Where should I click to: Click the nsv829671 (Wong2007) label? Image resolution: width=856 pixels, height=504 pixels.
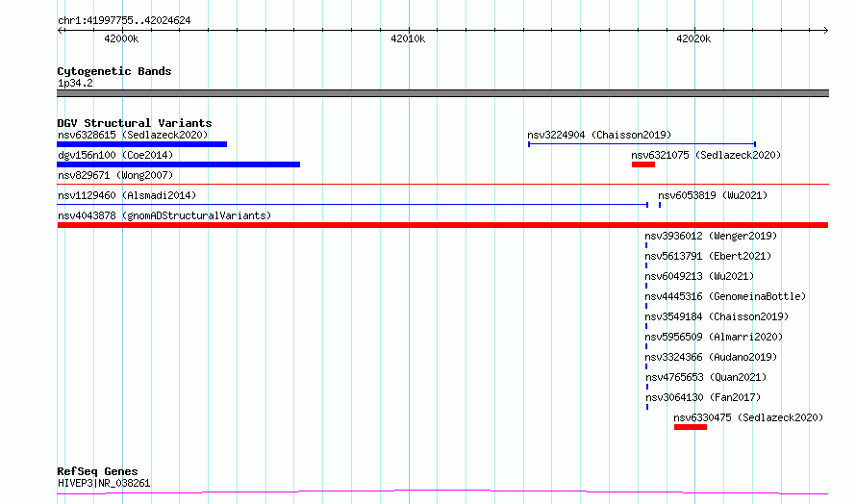[x=115, y=175]
